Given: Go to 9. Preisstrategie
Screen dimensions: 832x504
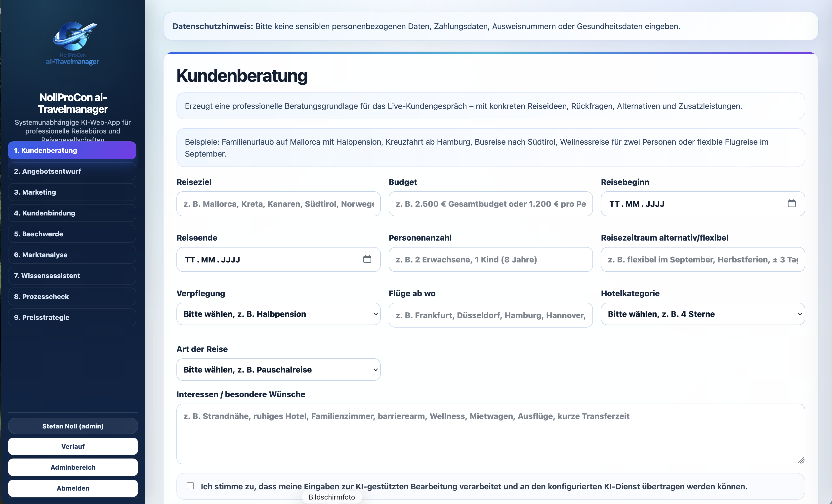Looking at the screenshot, I should point(72,318).
